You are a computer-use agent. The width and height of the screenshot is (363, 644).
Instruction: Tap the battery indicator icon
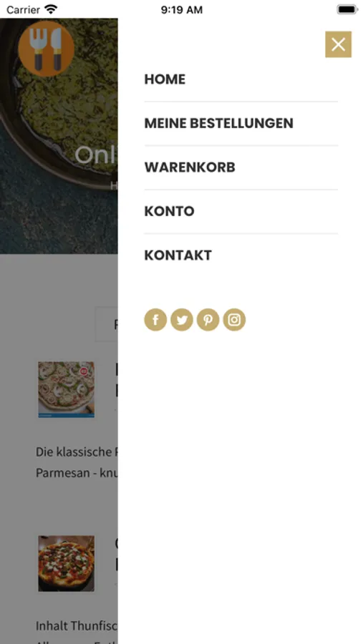(x=347, y=9)
